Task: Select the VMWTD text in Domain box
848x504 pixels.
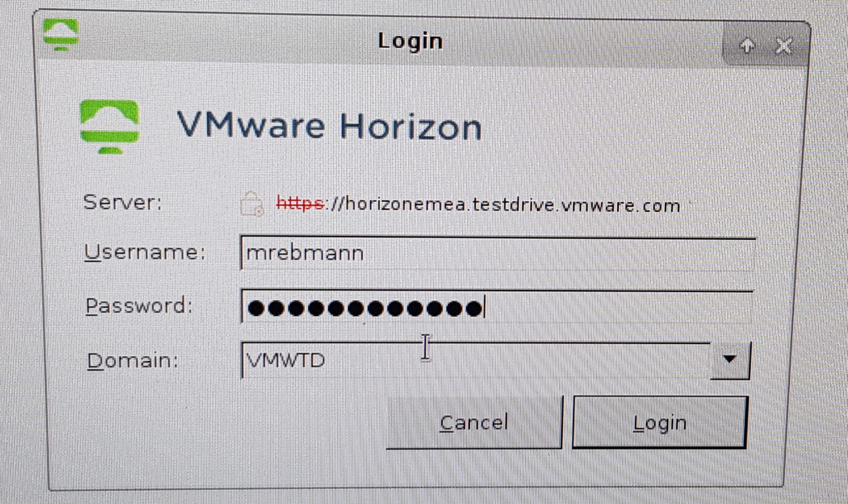Action: tap(286, 360)
